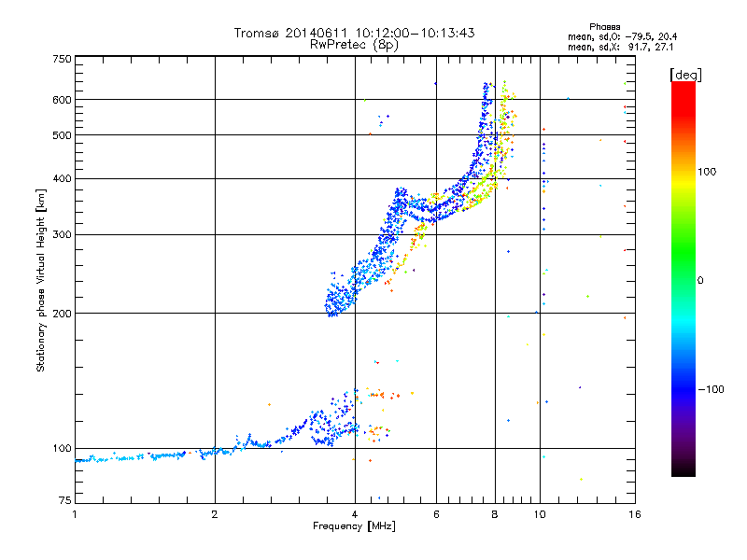Click the y-axis '300' tick label

(x=62, y=234)
